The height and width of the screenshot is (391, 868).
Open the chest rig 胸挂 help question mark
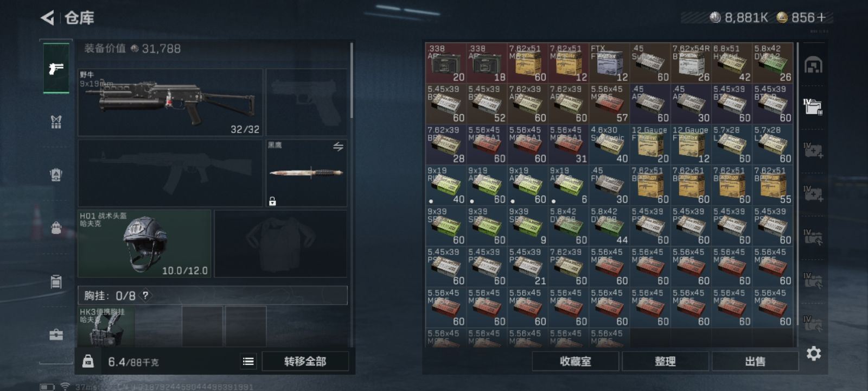tap(145, 295)
